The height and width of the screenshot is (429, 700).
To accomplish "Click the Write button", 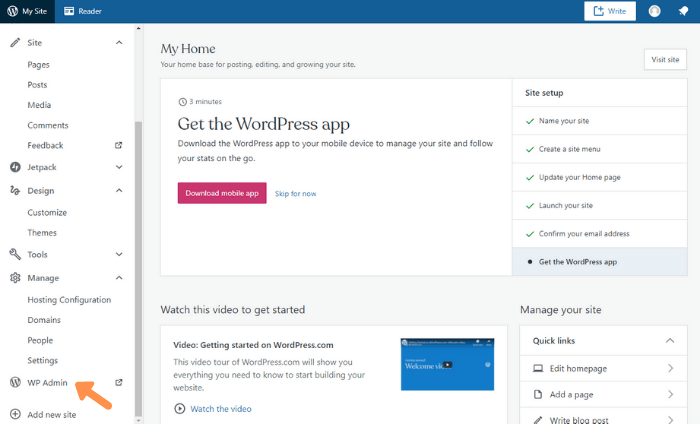I will [610, 11].
